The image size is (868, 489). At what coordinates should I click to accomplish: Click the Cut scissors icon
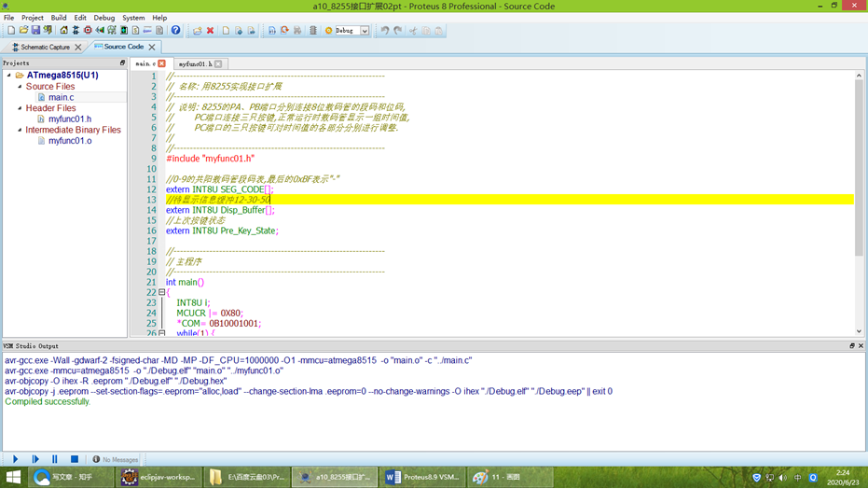coord(413,31)
